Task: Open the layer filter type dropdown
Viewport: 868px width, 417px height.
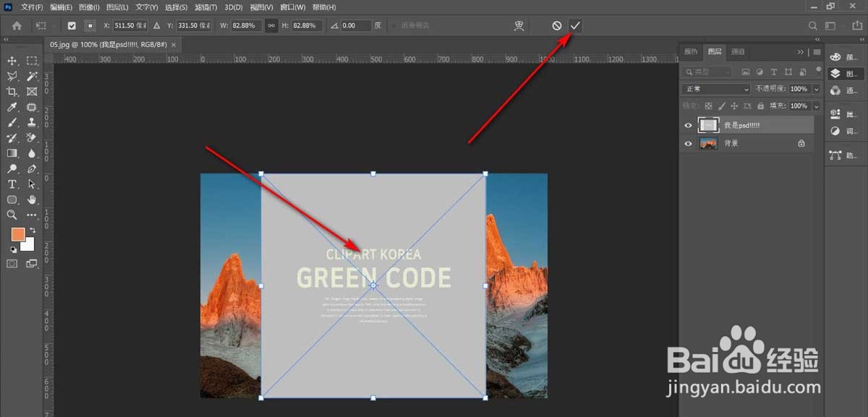Action: coord(707,72)
